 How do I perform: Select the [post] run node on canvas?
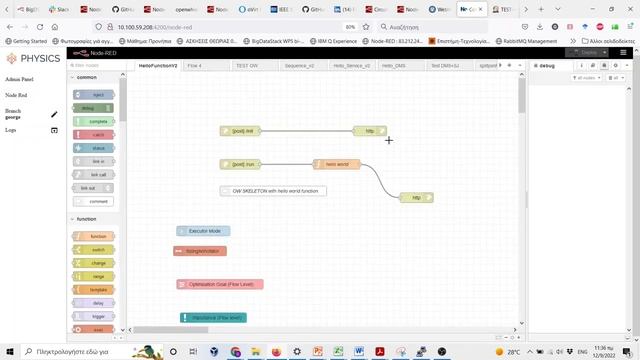click(x=240, y=164)
